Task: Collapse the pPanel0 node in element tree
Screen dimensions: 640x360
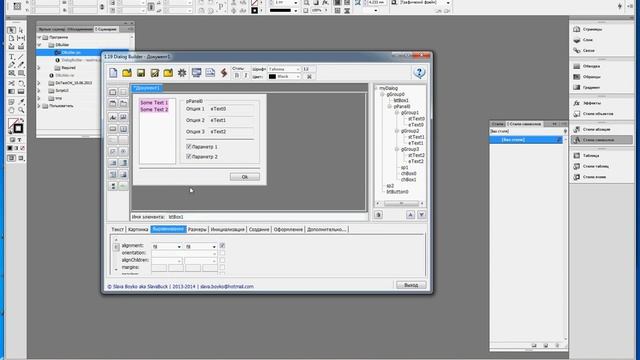Action: pos(389,107)
